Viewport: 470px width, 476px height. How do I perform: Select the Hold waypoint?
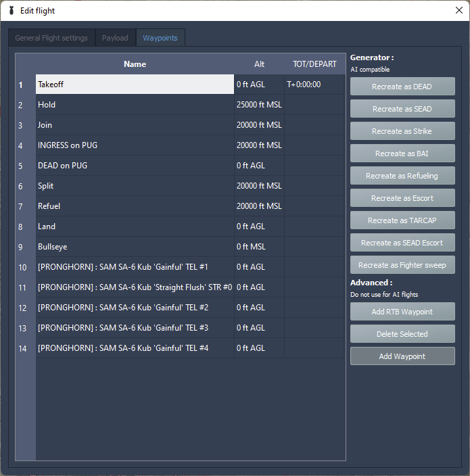tap(135, 105)
